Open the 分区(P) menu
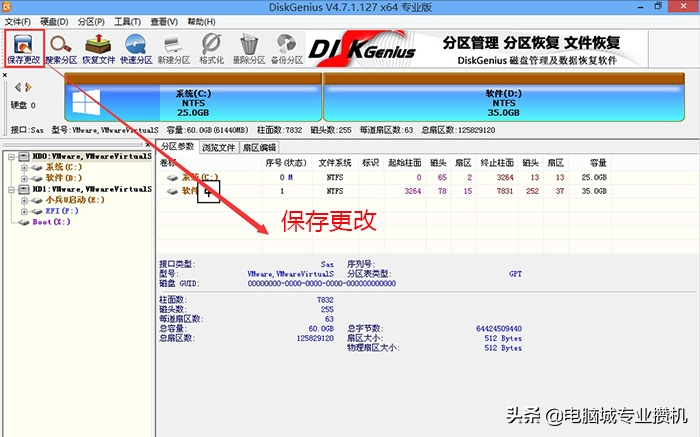 (x=91, y=22)
